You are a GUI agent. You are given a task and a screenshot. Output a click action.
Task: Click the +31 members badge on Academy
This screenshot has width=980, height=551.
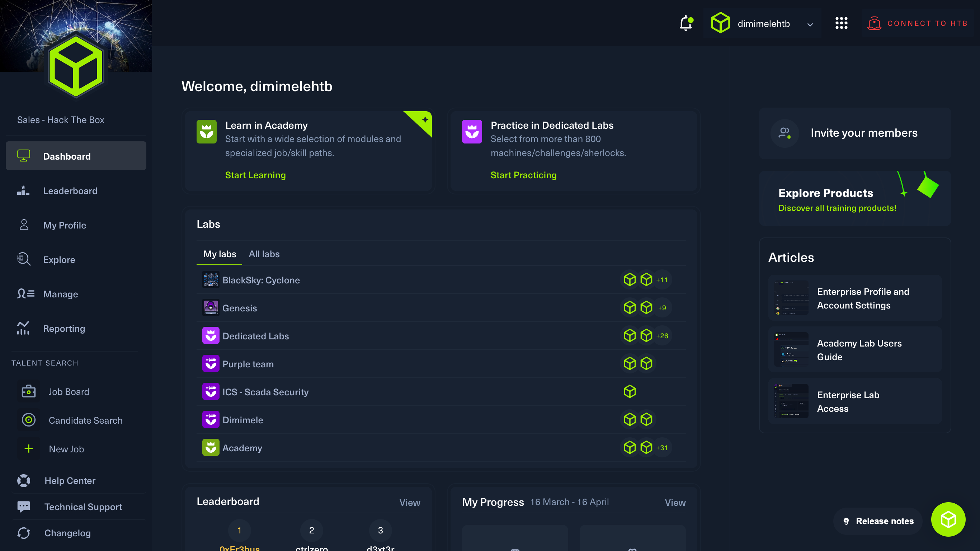point(662,447)
